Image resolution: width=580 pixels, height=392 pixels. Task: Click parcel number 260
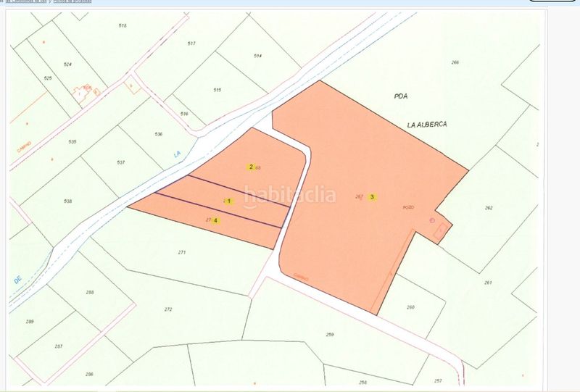coord(410,307)
